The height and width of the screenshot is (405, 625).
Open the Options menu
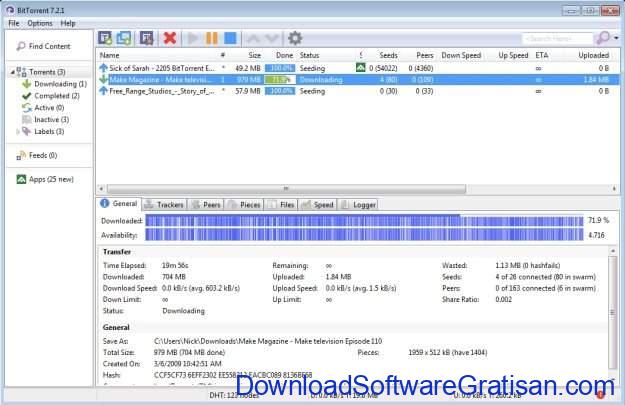[x=40, y=23]
